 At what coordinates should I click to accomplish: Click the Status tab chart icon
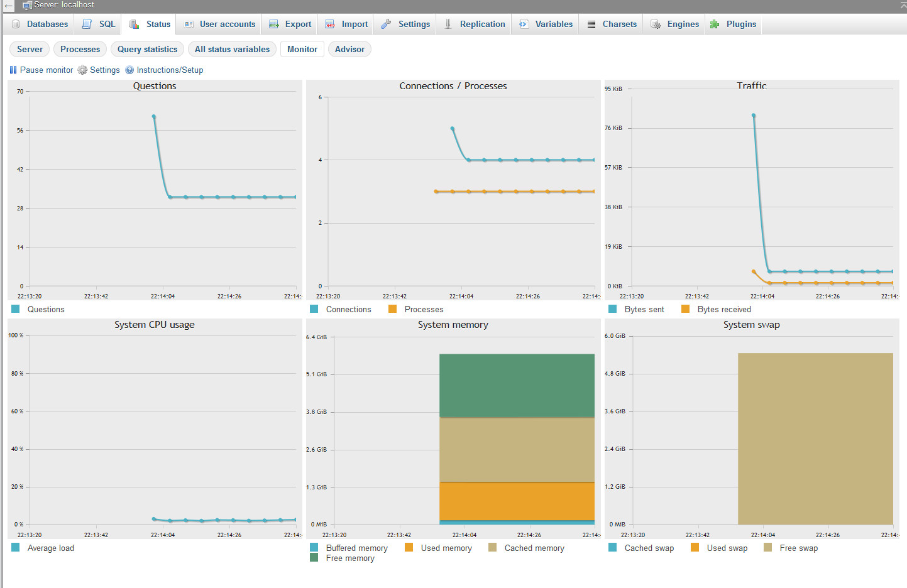134,24
